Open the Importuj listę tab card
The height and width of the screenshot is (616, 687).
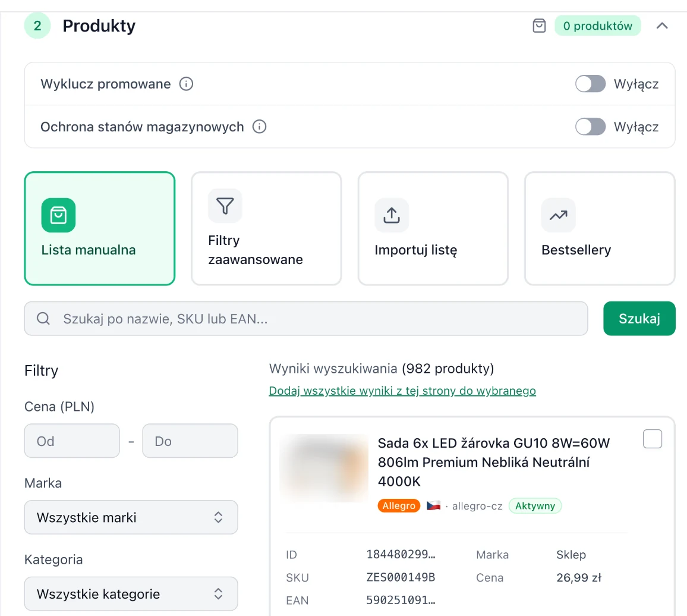tap(433, 228)
